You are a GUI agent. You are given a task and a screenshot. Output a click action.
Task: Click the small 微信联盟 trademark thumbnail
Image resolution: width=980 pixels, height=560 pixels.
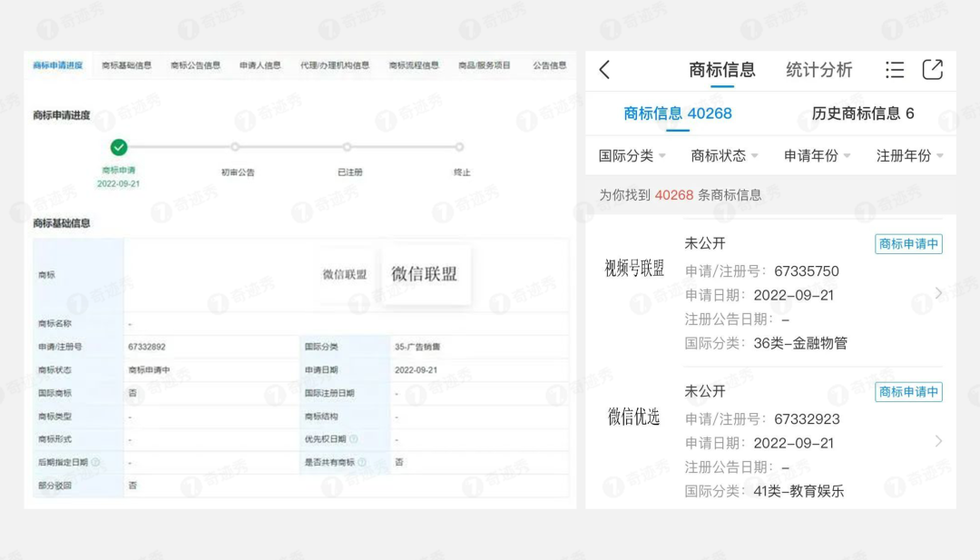pos(345,274)
